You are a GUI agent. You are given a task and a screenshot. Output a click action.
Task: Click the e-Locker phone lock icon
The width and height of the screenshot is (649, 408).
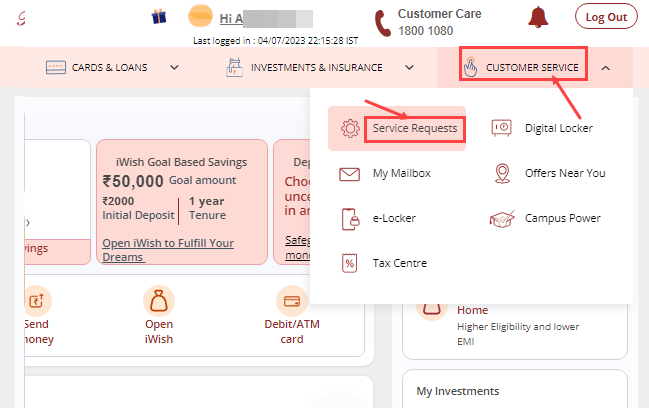coord(350,219)
